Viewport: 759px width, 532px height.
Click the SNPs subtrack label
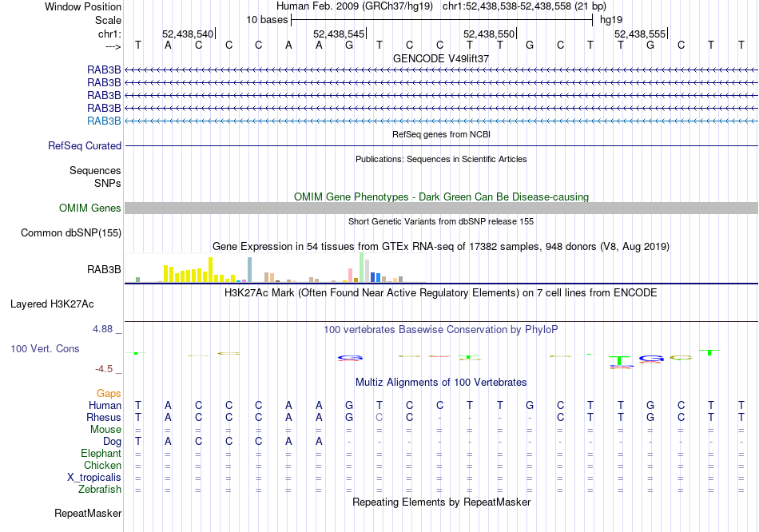point(108,183)
